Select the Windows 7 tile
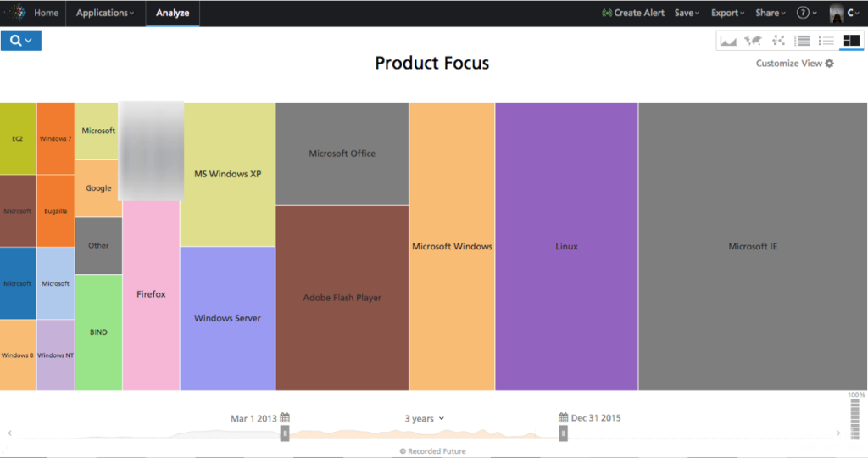Image resolution: width=868 pixels, height=458 pixels. [55, 138]
